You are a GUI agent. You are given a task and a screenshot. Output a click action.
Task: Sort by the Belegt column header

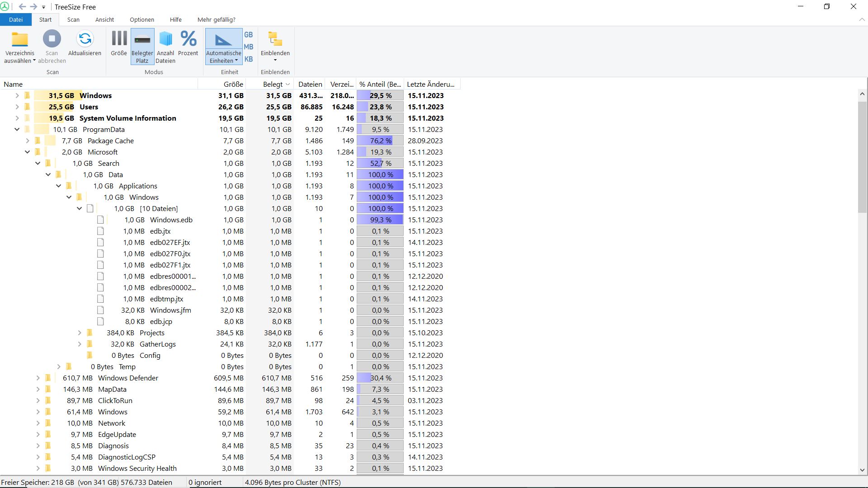(273, 84)
